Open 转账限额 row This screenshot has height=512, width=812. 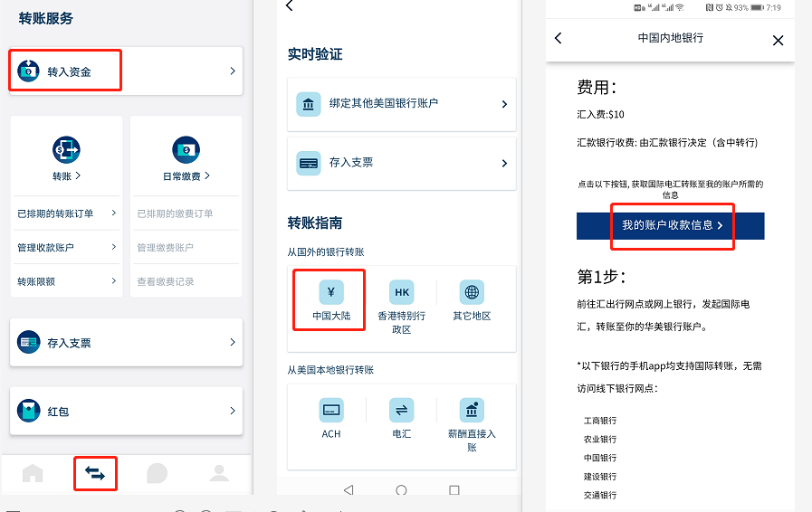click(66, 281)
